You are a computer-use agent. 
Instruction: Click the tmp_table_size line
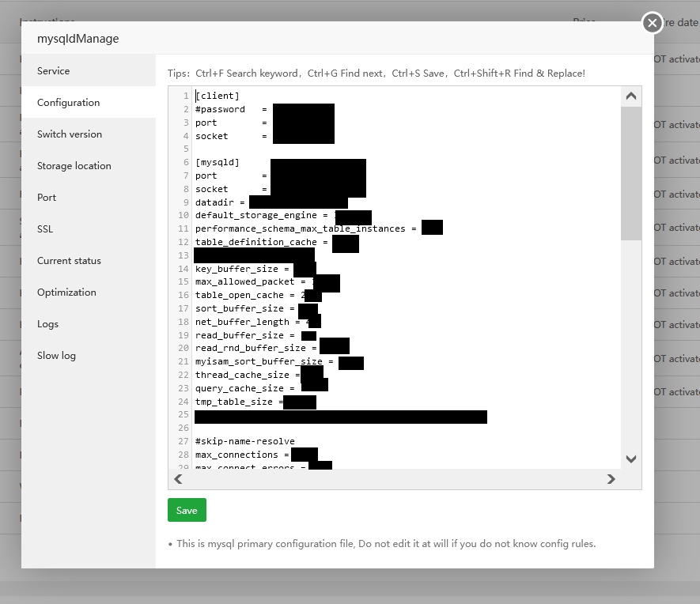[240, 402]
